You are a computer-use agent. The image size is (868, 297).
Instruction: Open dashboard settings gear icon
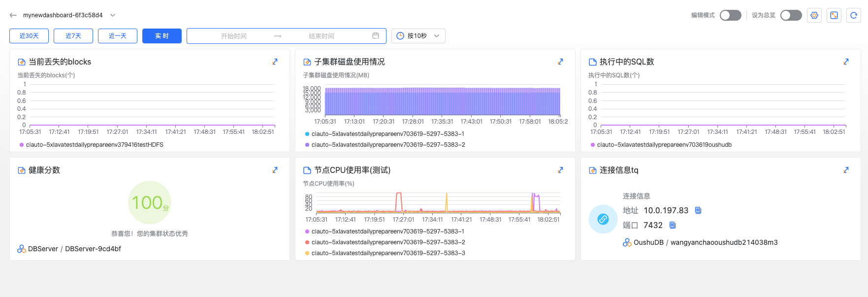[x=814, y=15]
